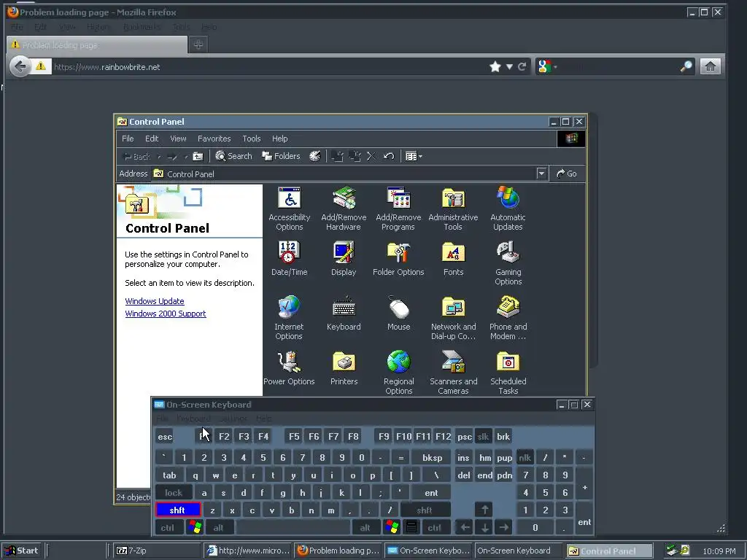
Task: Open Keyboard settings in Control Panel
Action: click(x=344, y=314)
